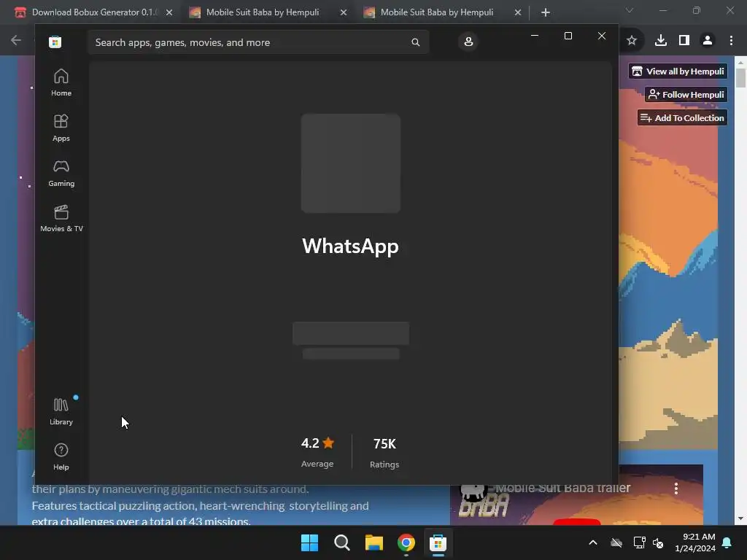Screen dimensions: 747x560
Task: Click the taskbar network display icon
Action: click(639, 542)
